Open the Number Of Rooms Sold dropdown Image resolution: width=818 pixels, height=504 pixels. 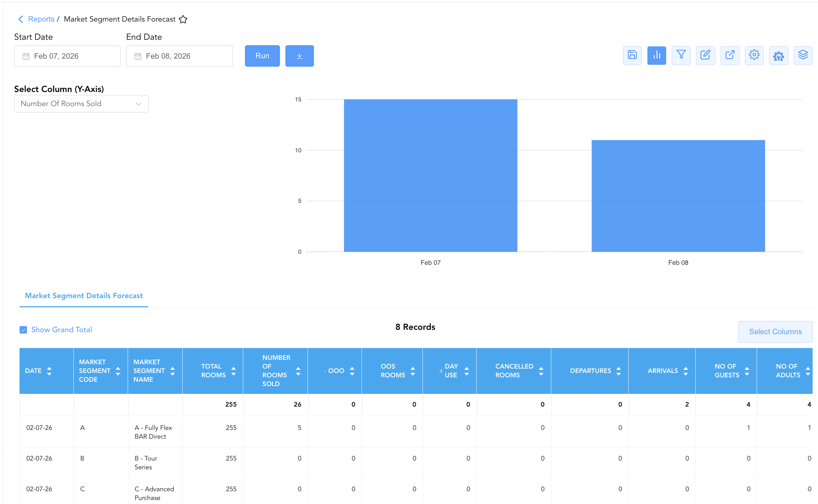pyautogui.click(x=81, y=104)
